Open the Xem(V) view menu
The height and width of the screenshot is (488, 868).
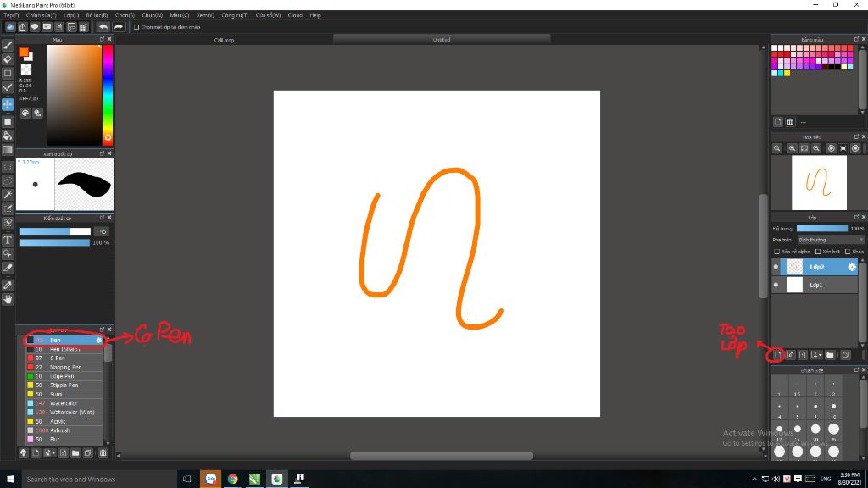pos(205,15)
